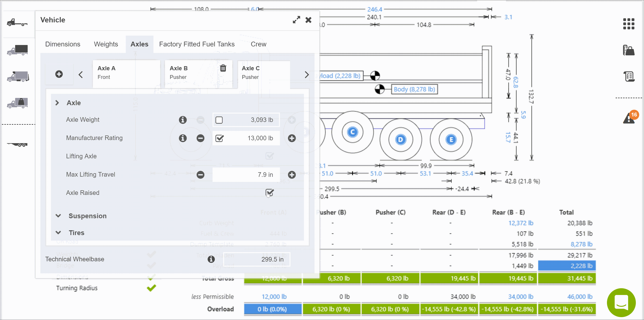644x320 pixels.
Task: Select the trailer icon in left sidebar
Action: click(x=18, y=145)
